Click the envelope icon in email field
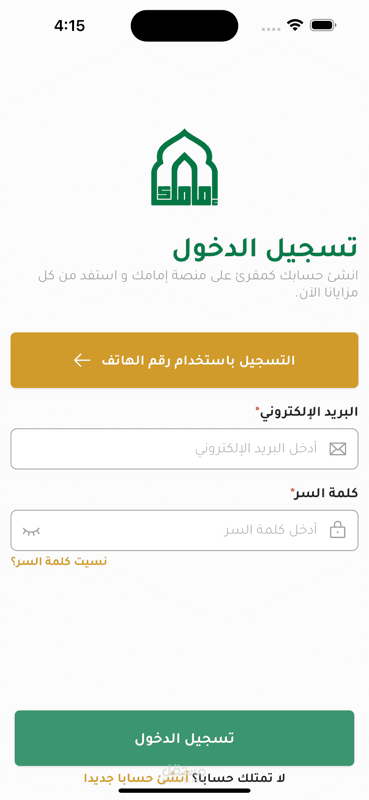The image size is (369, 800). point(337,449)
